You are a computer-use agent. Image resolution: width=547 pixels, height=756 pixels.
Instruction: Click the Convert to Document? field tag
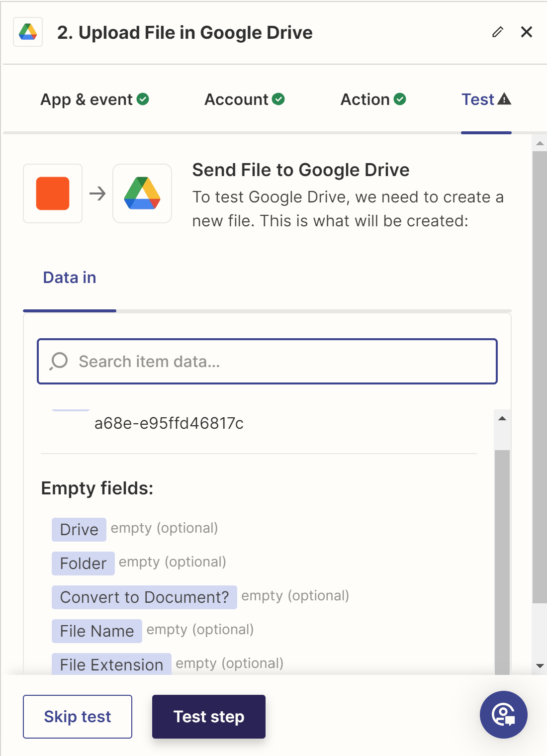coord(144,597)
